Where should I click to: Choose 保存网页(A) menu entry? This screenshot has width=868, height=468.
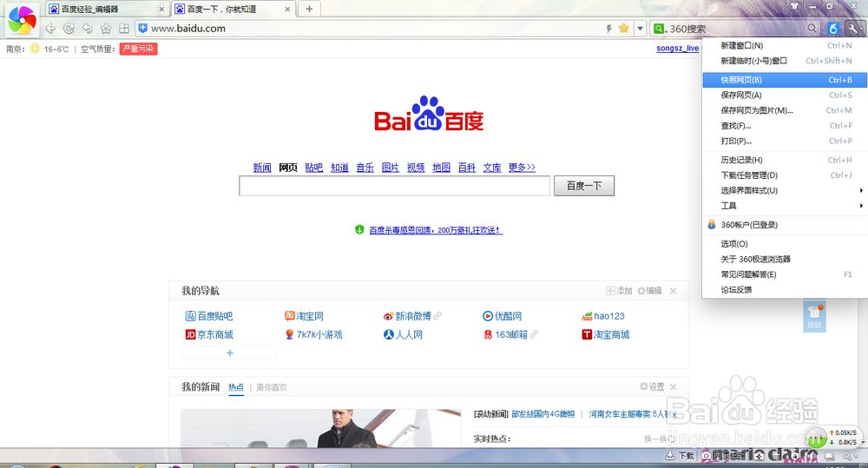point(785,96)
